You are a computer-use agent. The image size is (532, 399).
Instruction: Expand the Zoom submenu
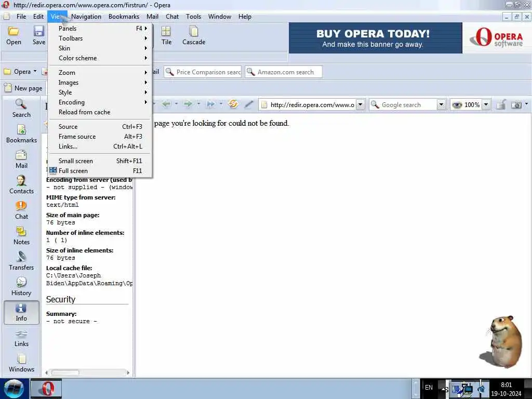point(101,73)
